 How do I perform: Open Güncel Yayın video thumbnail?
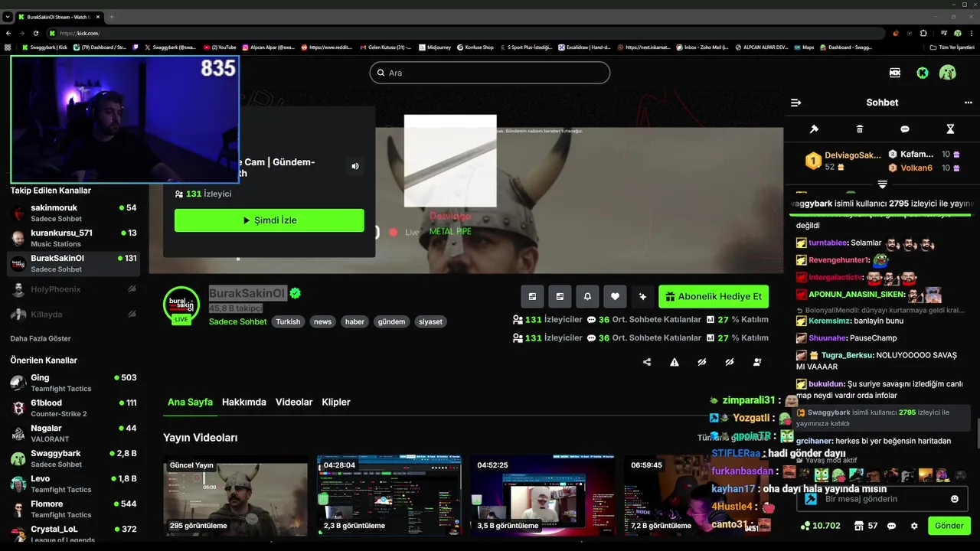coord(235,496)
